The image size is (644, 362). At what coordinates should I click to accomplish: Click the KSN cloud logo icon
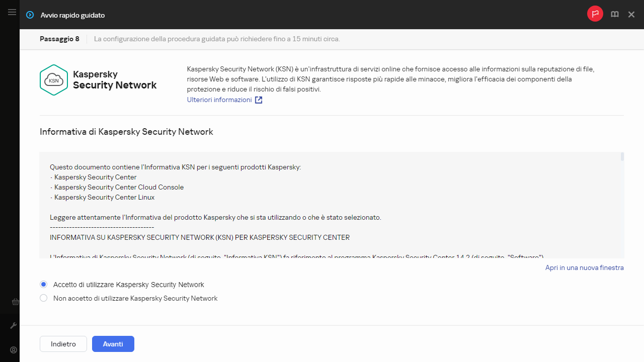[x=53, y=79]
